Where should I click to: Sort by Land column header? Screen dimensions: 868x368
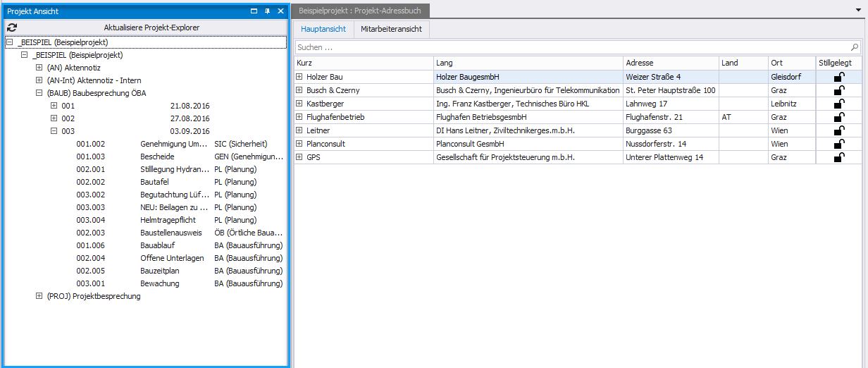743,63
